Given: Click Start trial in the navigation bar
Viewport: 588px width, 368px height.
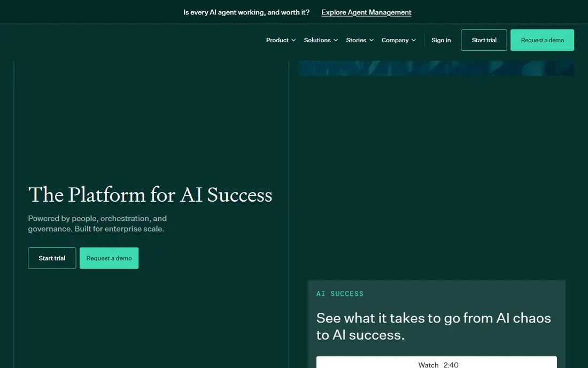Looking at the screenshot, I should click(x=484, y=40).
